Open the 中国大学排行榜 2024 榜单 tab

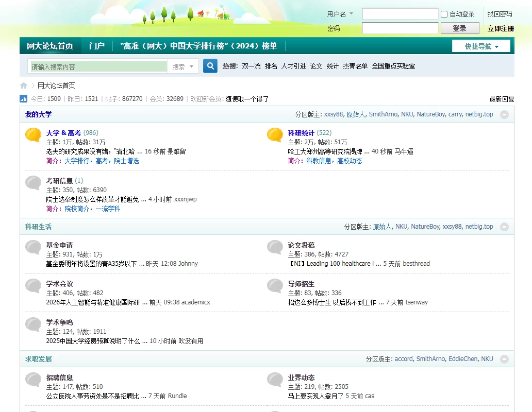(198, 46)
